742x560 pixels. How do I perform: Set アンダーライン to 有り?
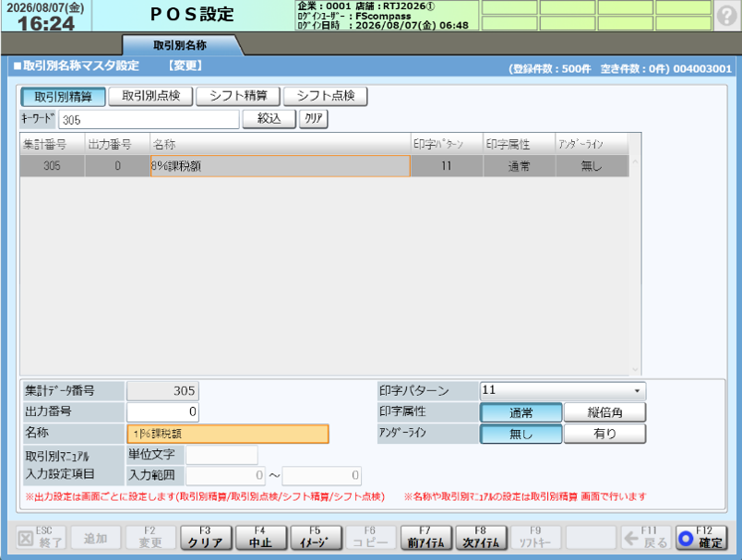coord(604,434)
